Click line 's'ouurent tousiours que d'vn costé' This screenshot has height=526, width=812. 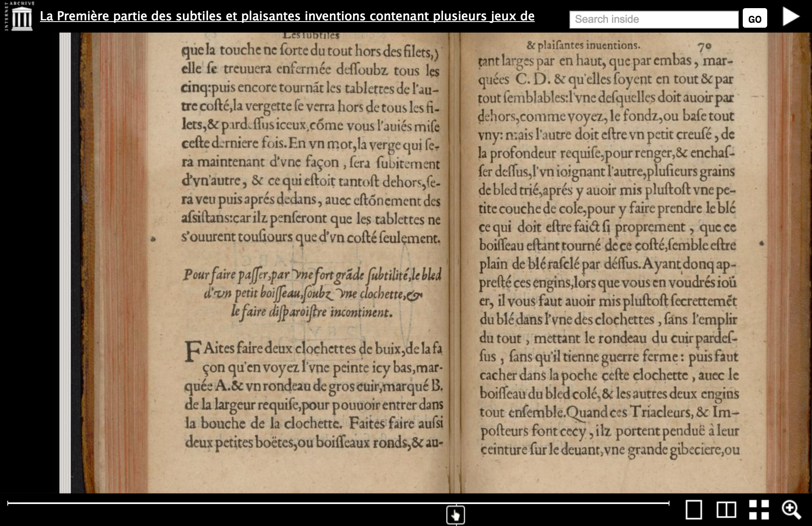point(311,237)
